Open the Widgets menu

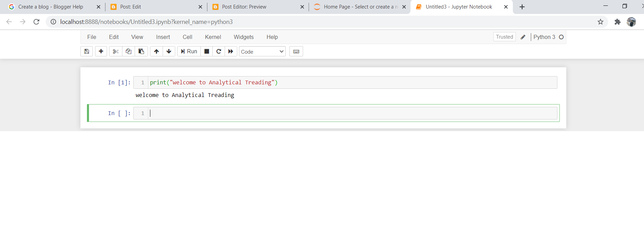click(x=244, y=37)
